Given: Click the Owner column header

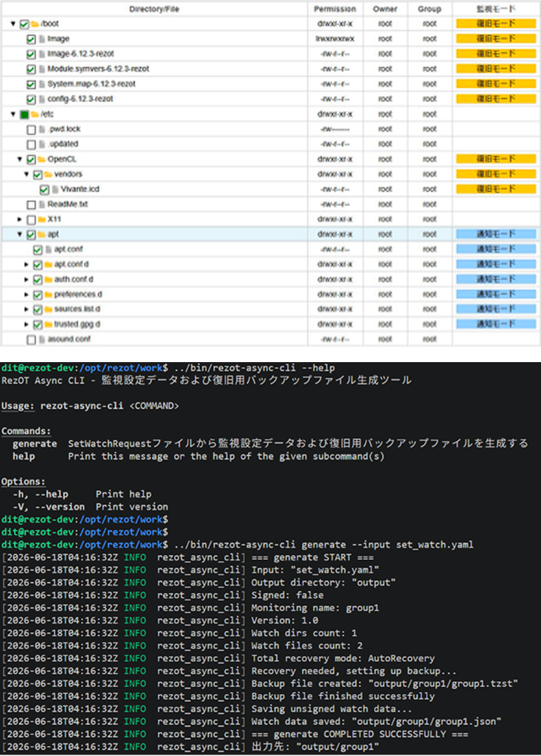Looking at the screenshot, I should tap(385, 9).
